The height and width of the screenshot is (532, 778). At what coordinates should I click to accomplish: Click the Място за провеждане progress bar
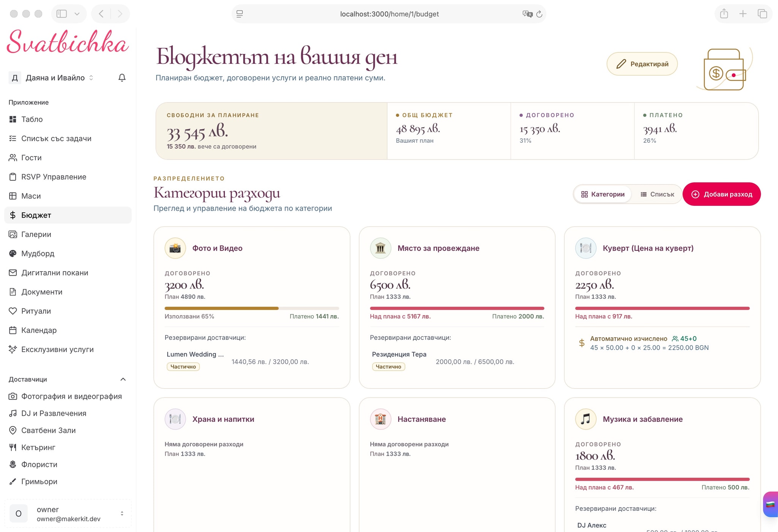pyautogui.click(x=457, y=308)
